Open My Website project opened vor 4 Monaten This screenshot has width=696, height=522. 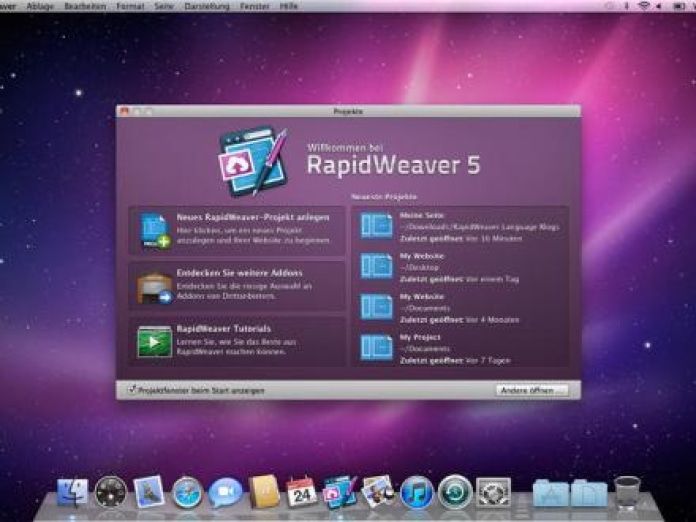460,308
